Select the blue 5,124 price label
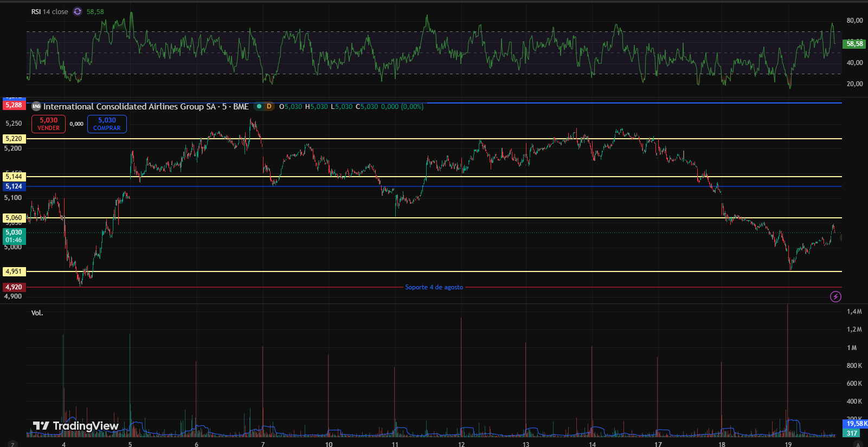The image size is (868, 447). click(x=14, y=186)
